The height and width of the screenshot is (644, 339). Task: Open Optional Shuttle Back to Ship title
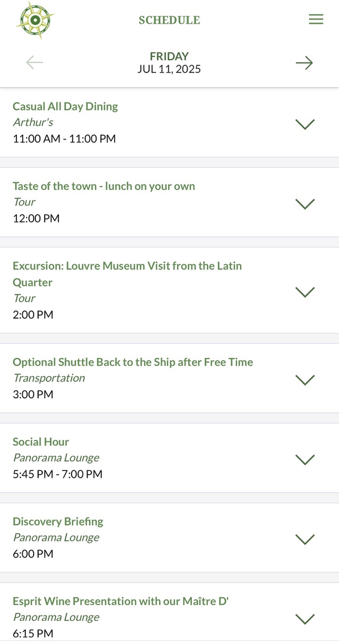[133, 362]
